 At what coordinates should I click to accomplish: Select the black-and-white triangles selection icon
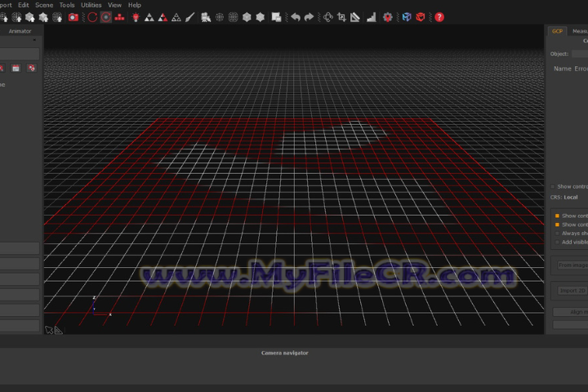click(x=149, y=17)
